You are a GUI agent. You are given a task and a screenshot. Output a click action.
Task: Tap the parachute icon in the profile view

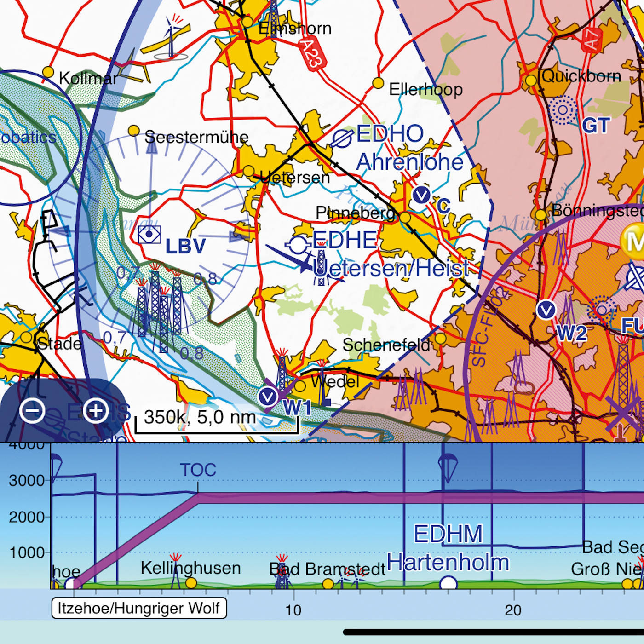(447, 464)
